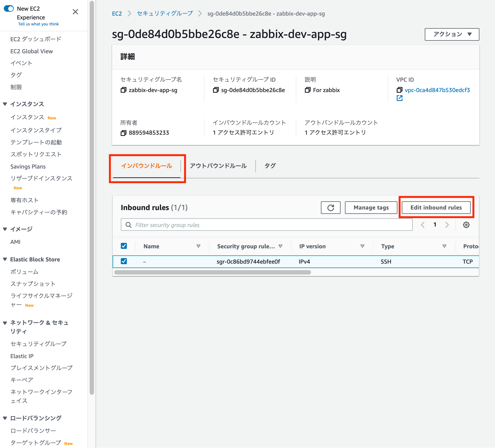
Task: Open セキュリティグループ breadcrumb link
Action: tap(165, 14)
